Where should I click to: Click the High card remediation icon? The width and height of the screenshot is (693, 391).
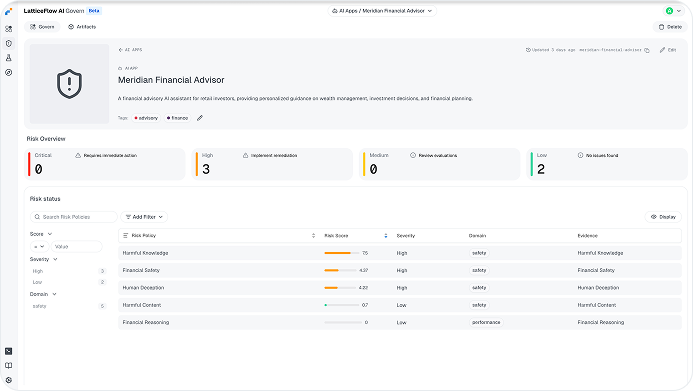pyautogui.click(x=245, y=156)
